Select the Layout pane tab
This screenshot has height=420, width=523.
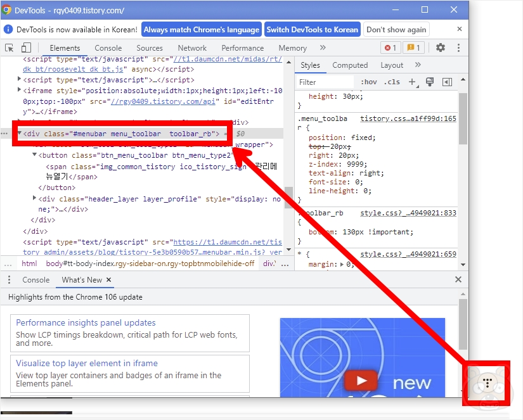(392, 65)
